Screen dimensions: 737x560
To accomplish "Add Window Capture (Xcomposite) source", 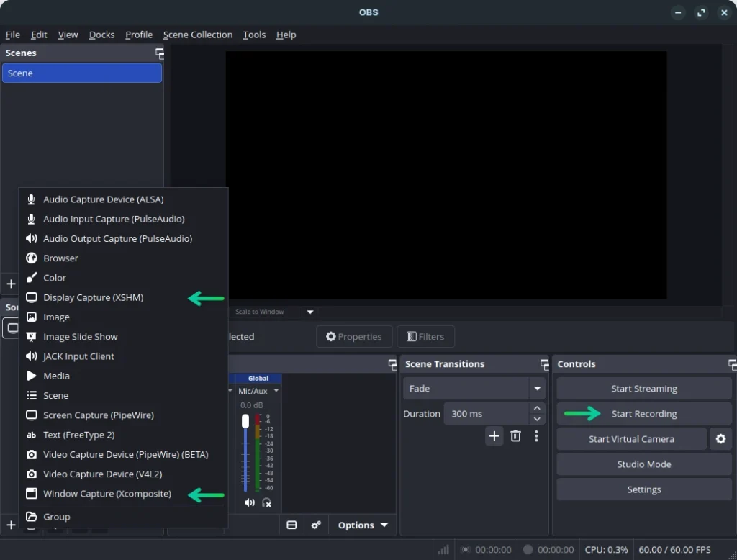I will (123, 494).
